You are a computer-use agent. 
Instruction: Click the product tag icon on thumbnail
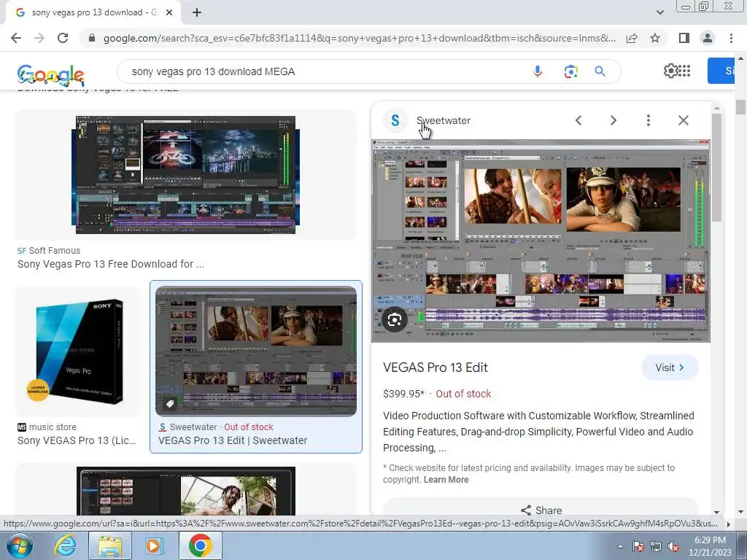click(169, 404)
